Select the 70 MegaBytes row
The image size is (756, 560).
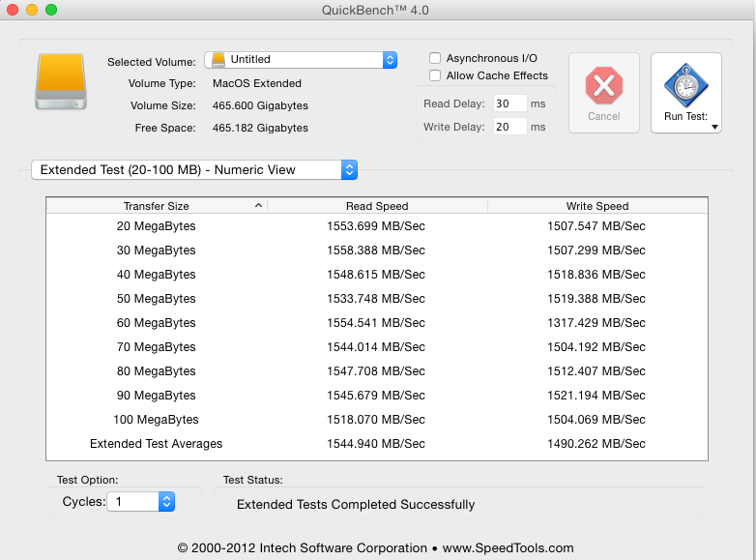tap(377, 347)
